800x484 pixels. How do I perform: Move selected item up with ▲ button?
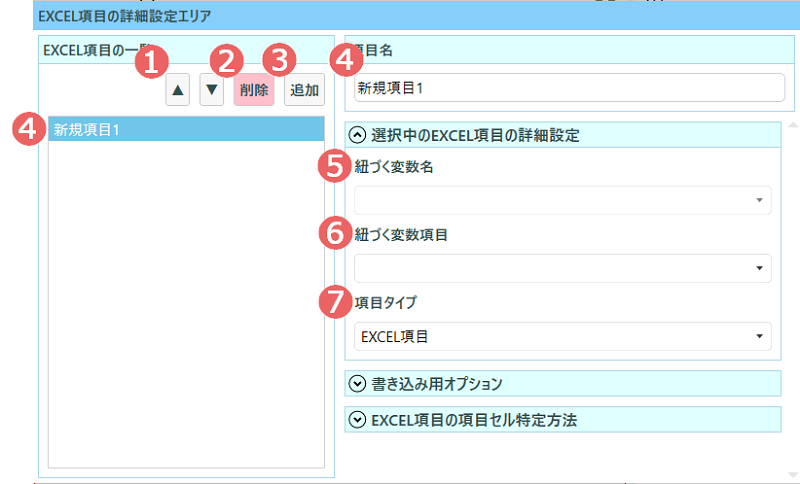[x=178, y=90]
